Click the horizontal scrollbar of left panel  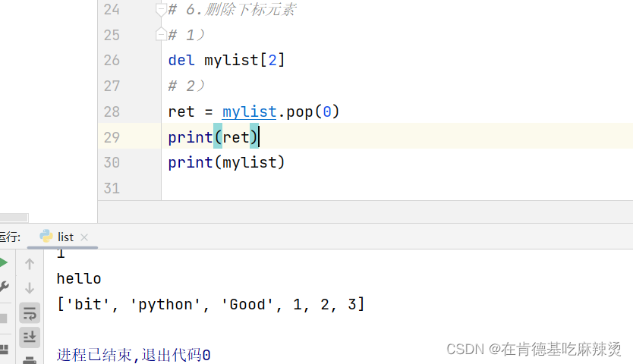point(14,218)
